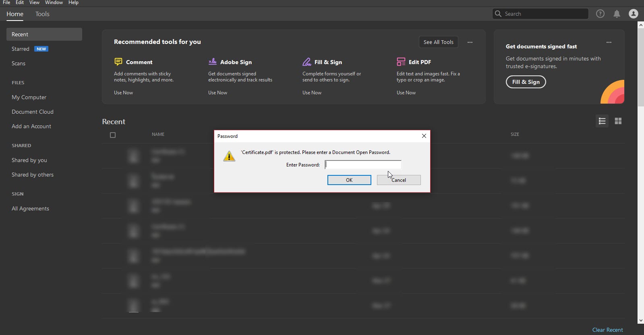Open the Help question mark icon
This screenshot has height=335, width=644.
coord(600,14)
